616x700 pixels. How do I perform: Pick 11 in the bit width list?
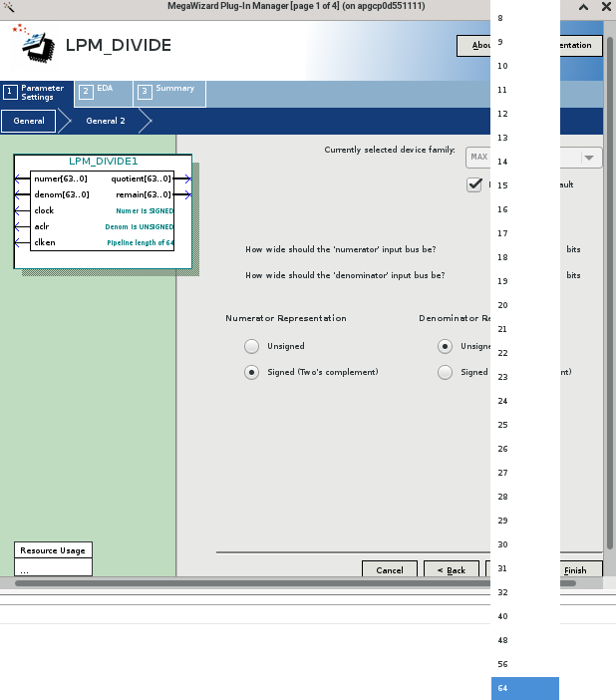click(525, 90)
